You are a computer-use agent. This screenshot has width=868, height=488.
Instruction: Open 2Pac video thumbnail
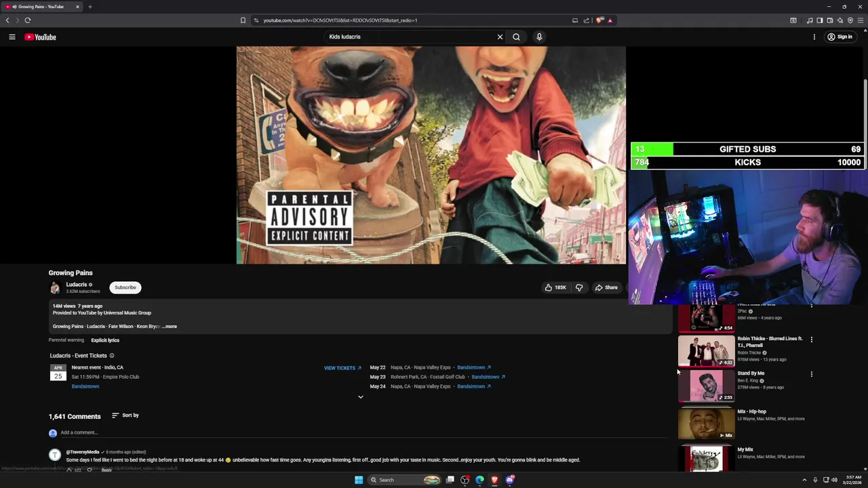(x=706, y=318)
